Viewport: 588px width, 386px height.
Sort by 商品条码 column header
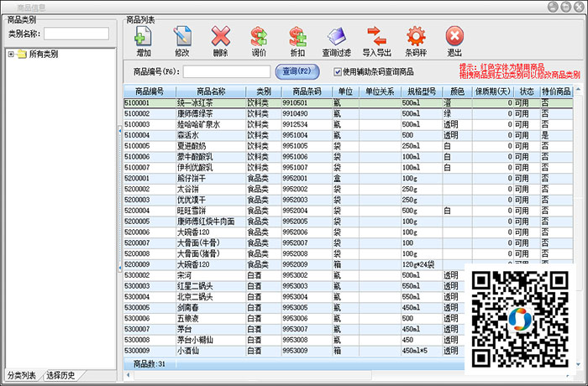tap(307, 91)
